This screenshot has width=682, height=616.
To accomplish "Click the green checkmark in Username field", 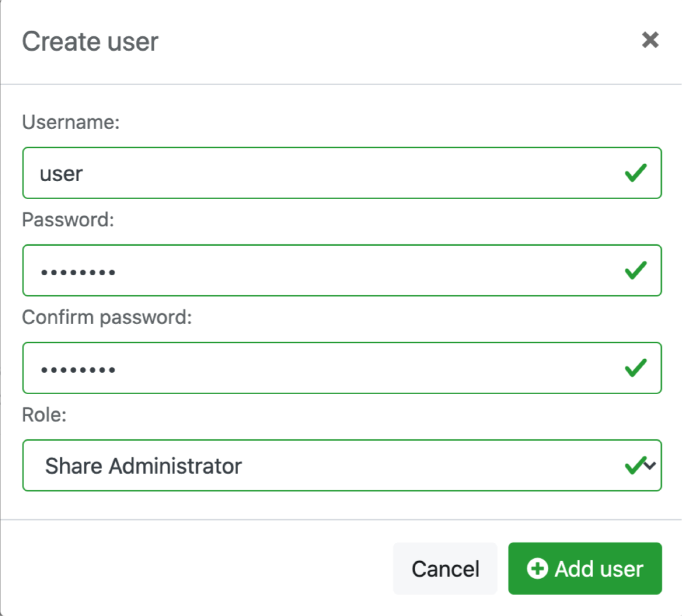I will tap(635, 173).
